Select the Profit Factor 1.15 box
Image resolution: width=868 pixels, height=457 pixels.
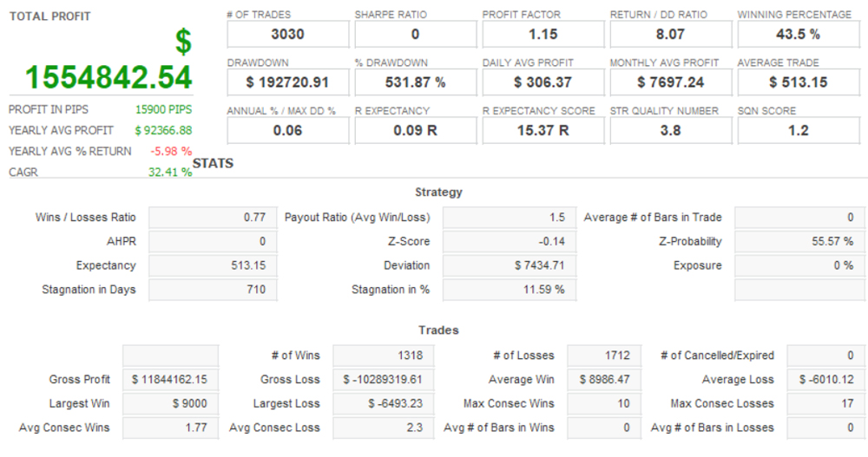click(542, 35)
